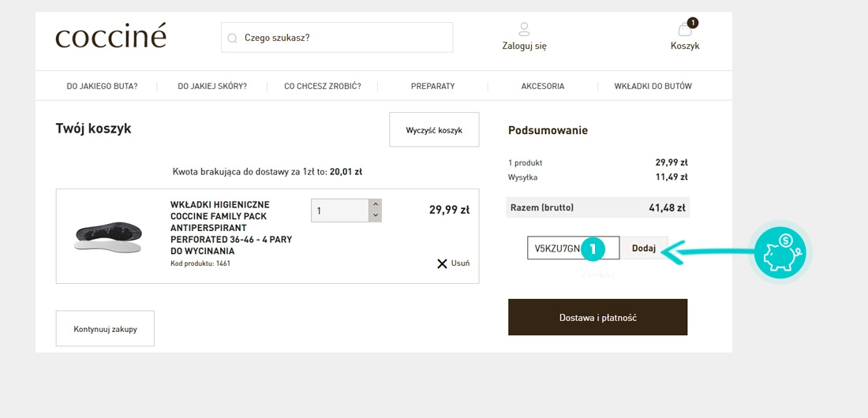
Task: Click the teal number 1 badge
Action: click(x=593, y=248)
